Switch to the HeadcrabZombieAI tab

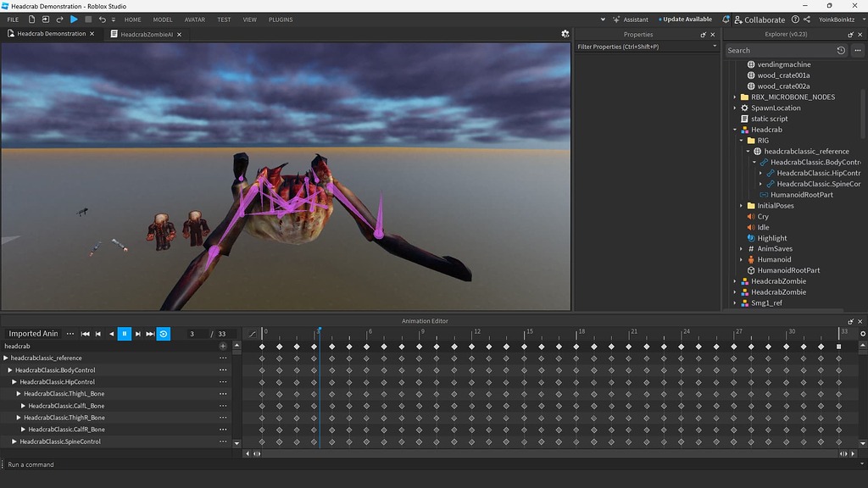click(x=146, y=34)
